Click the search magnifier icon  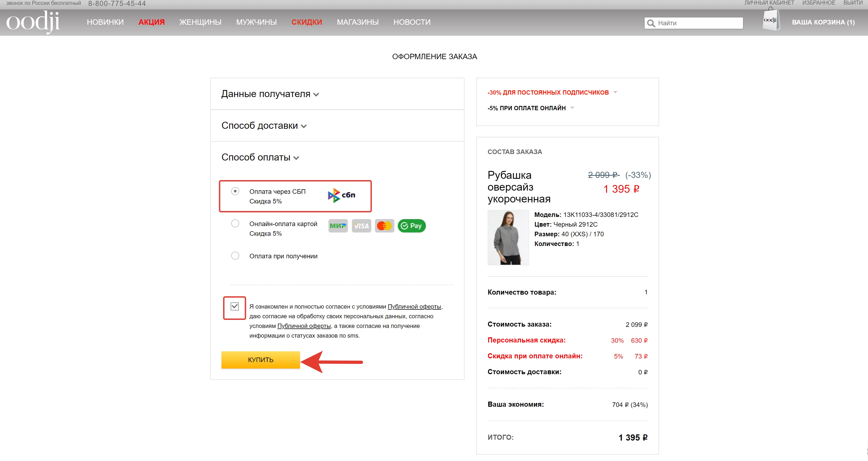(651, 23)
